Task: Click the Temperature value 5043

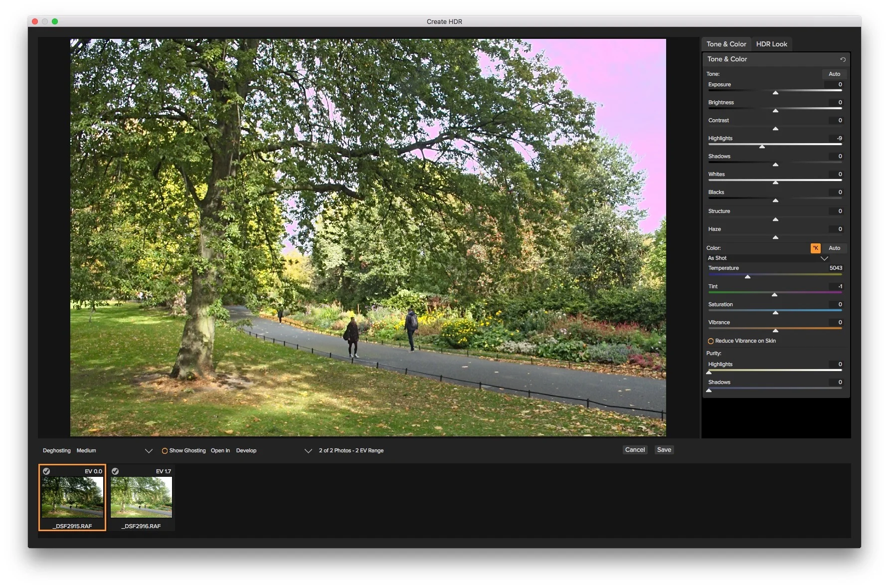Action: pos(836,268)
